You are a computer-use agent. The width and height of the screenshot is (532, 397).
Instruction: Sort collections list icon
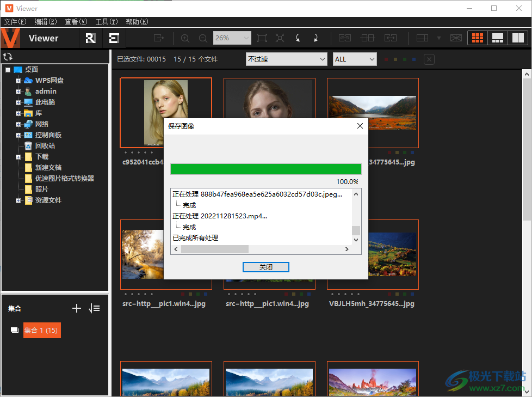point(94,308)
